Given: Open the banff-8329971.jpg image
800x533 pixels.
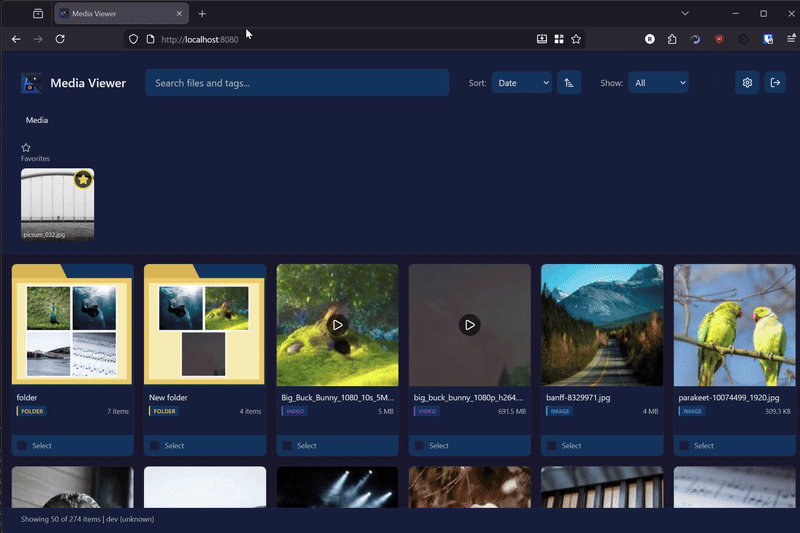Looking at the screenshot, I should click(x=602, y=324).
